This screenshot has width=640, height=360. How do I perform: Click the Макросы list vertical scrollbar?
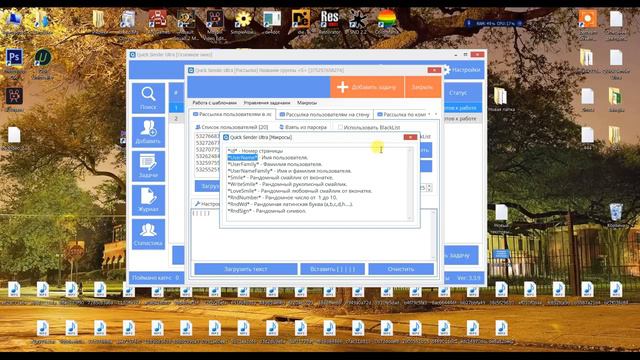[410, 184]
